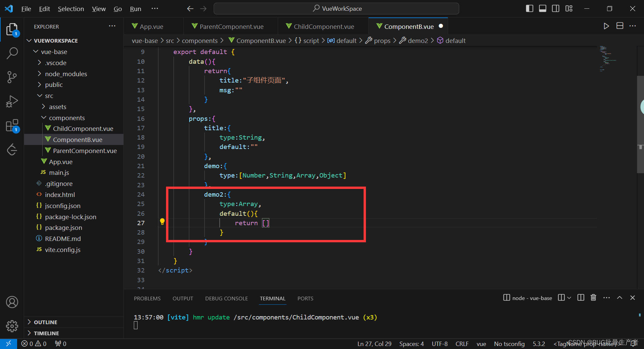The height and width of the screenshot is (349, 644).
Task: Toggle the primary side bar layout icon
Action: (x=530, y=9)
